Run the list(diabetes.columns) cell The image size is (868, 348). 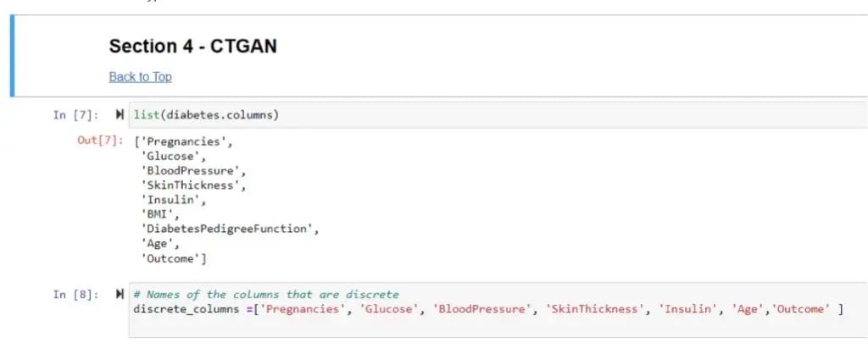tap(119, 114)
